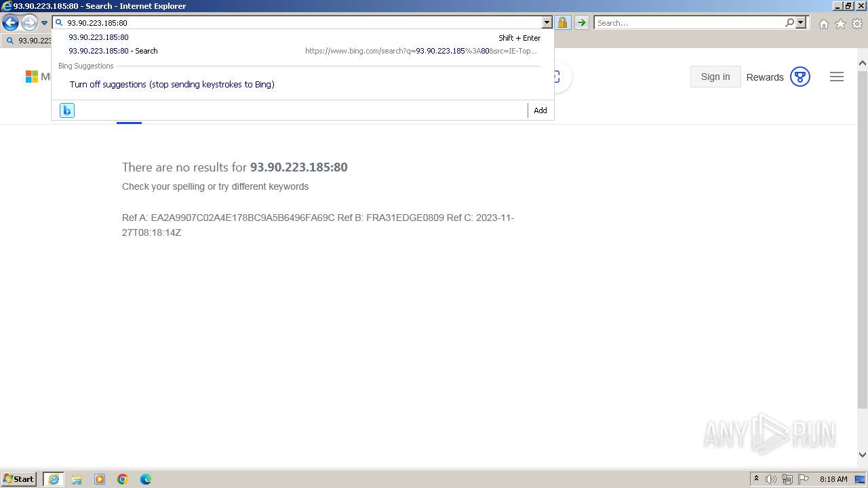Viewport: 868px width, 488px height.
Task: Open the Rewards link
Action: pos(765,77)
